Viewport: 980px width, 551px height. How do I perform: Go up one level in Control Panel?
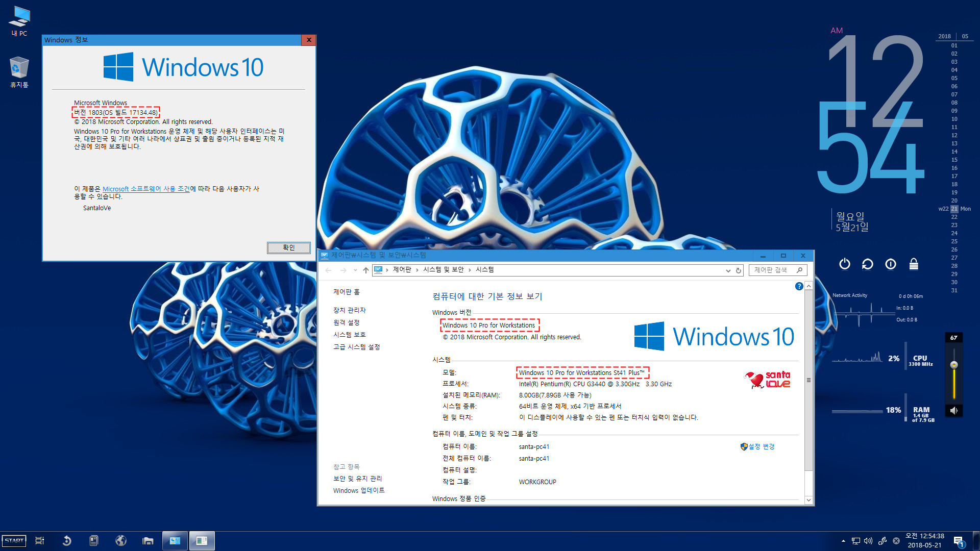point(365,270)
